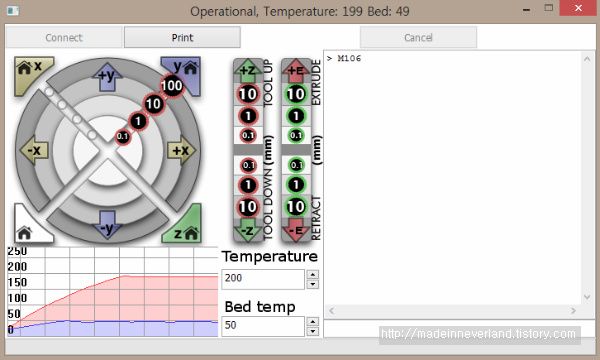The height and width of the screenshot is (360, 600).
Task: Select the 0.1 mm XY step circle
Action: click(x=122, y=137)
